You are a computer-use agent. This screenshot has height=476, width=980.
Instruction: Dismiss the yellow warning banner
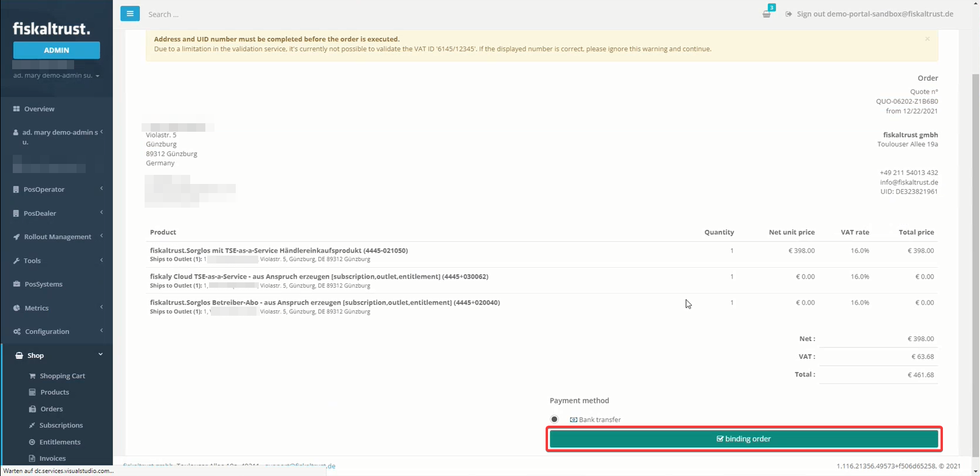click(x=927, y=39)
